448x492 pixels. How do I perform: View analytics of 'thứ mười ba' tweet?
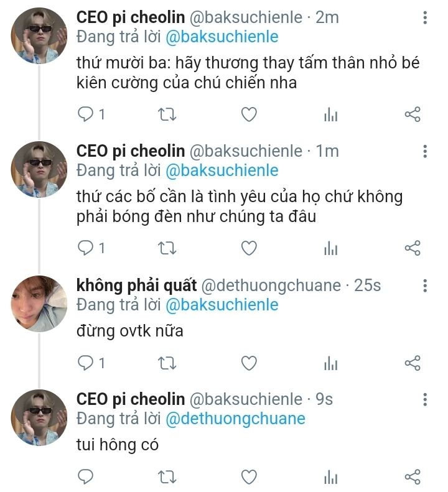click(331, 114)
